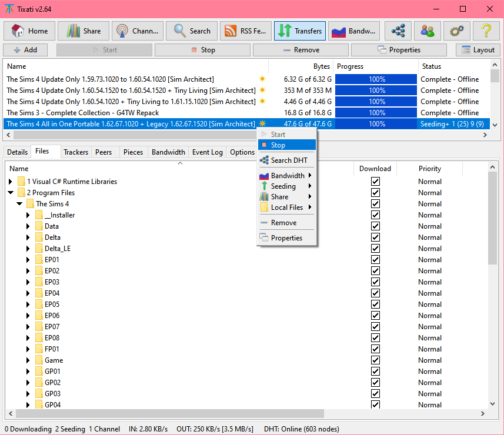Image resolution: width=504 pixels, height=435 pixels.
Task: Go to Home in the toolbar
Action: (x=29, y=31)
